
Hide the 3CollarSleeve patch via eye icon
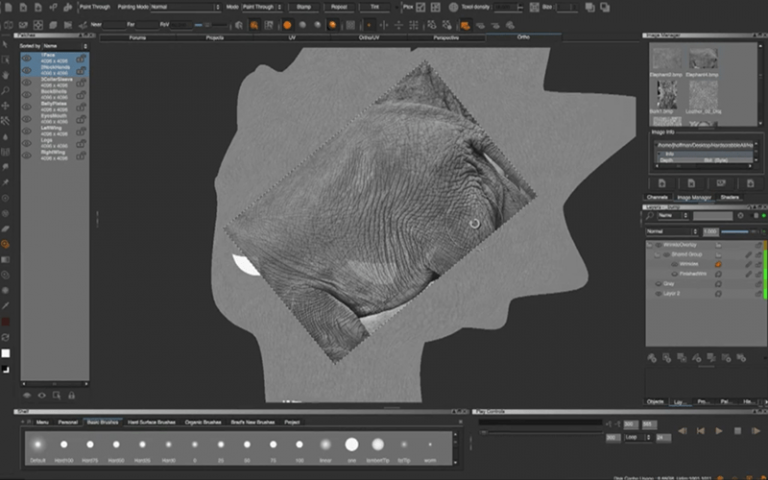27,82
